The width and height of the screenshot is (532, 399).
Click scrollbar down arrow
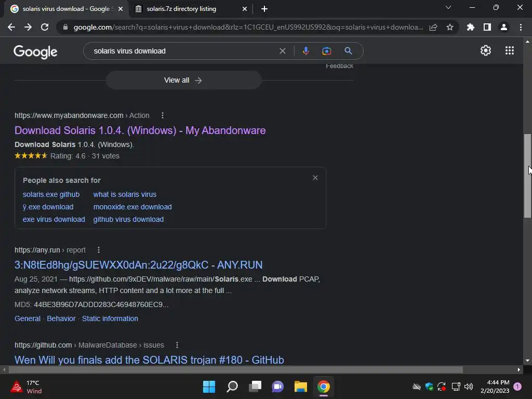click(x=527, y=361)
